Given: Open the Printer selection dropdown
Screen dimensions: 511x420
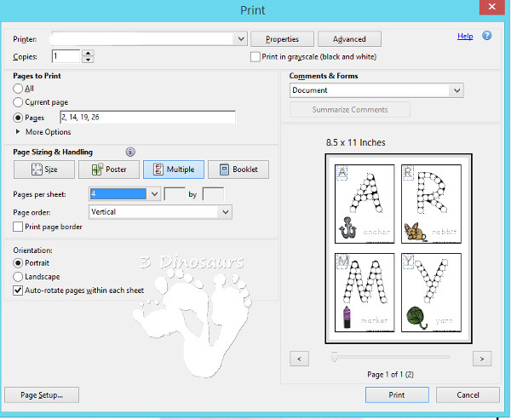Looking at the screenshot, I should coord(241,39).
